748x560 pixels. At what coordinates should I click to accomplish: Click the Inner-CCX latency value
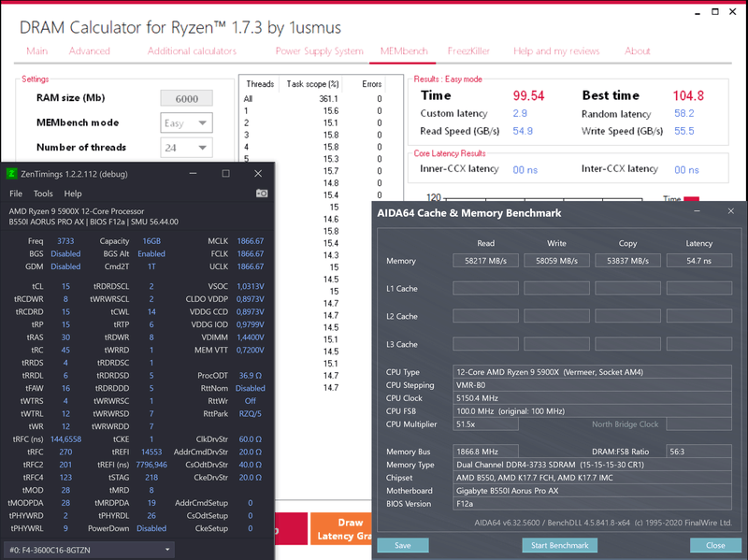tap(525, 170)
